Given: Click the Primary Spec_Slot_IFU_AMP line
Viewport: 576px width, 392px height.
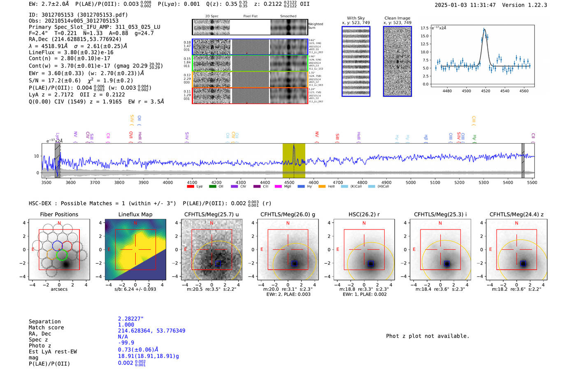Looking at the screenshot, I should coord(95,27).
